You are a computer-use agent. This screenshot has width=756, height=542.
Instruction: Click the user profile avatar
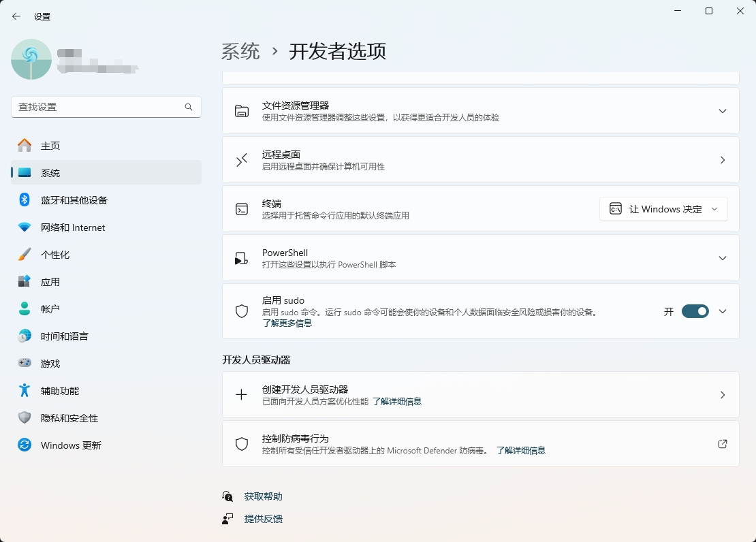(x=31, y=59)
